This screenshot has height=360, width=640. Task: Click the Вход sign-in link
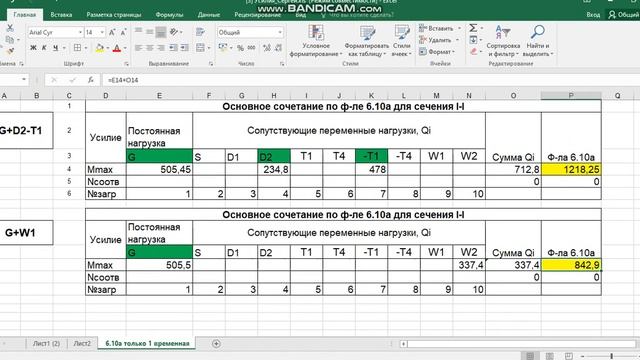593,15
